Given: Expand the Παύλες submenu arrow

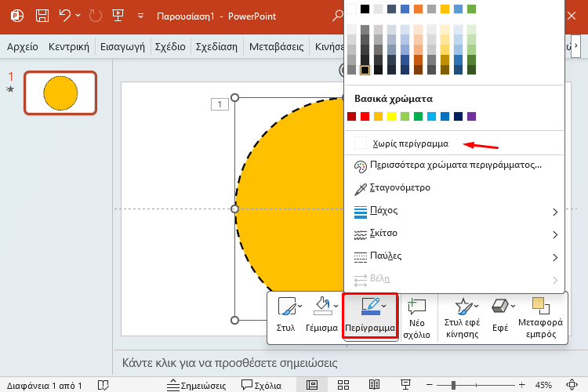Looking at the screenshot, I should [x=555, y=257].
